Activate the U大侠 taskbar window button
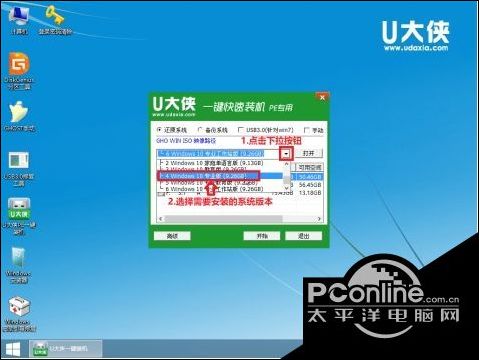Image resolution: width=479 pixels, height=360 pixels. [65, 349]
